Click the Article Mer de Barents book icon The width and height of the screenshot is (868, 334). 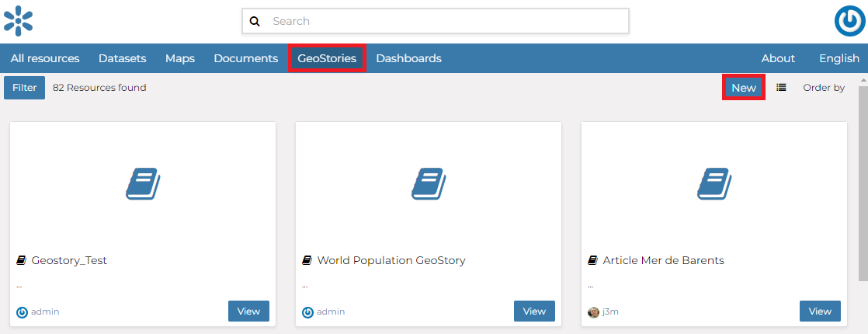click(714, 185)
